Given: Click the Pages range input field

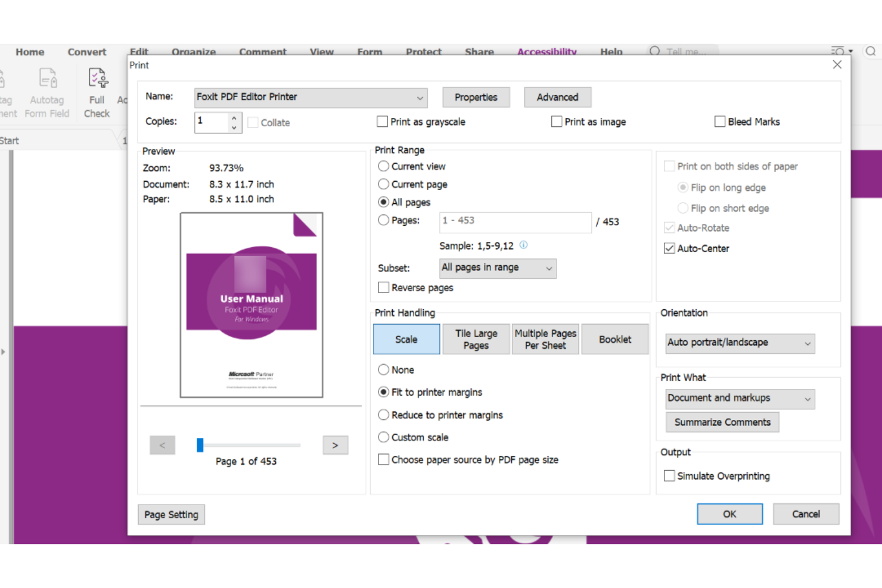Looking at the screenshot, I should click(x=515, y=222).
